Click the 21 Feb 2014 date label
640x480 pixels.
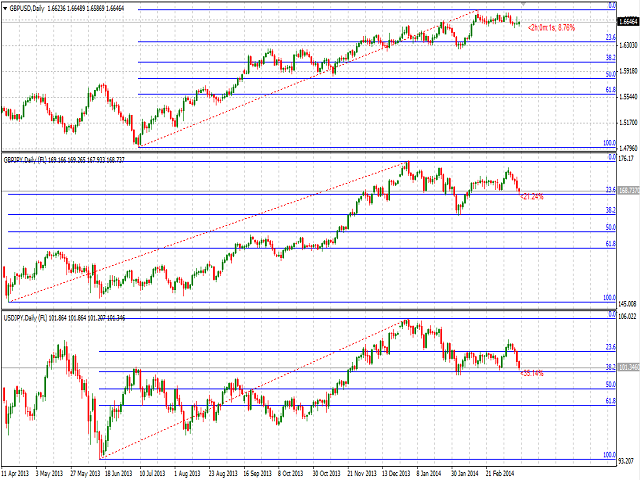[x=500, y=473]
